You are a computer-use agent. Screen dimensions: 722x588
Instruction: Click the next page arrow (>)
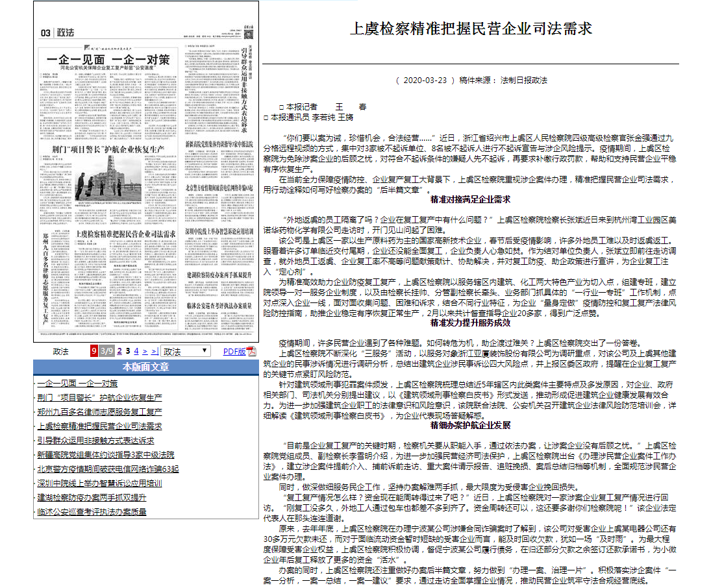[145, 351]
